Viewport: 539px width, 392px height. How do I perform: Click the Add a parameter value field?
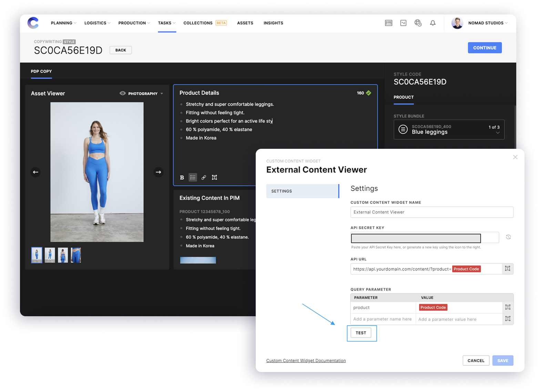(x=459, y=319)
